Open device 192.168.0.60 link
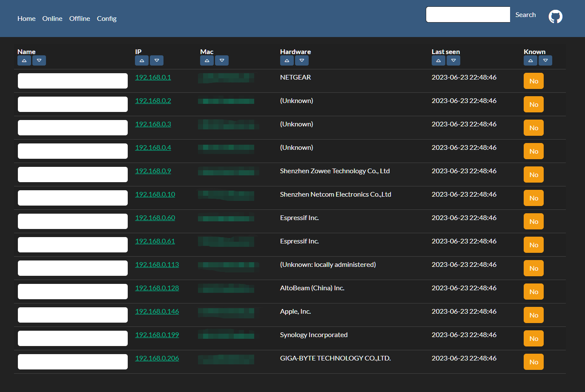 155,218
